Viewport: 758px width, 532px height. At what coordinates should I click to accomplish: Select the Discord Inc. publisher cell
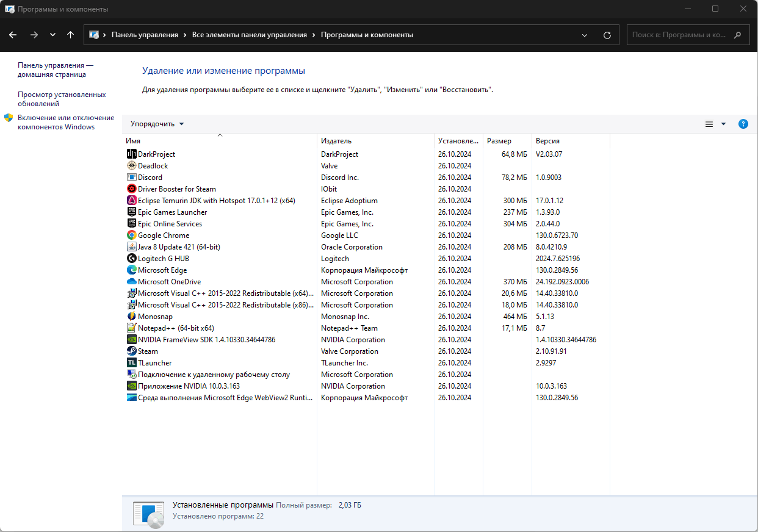click(340, 178)
